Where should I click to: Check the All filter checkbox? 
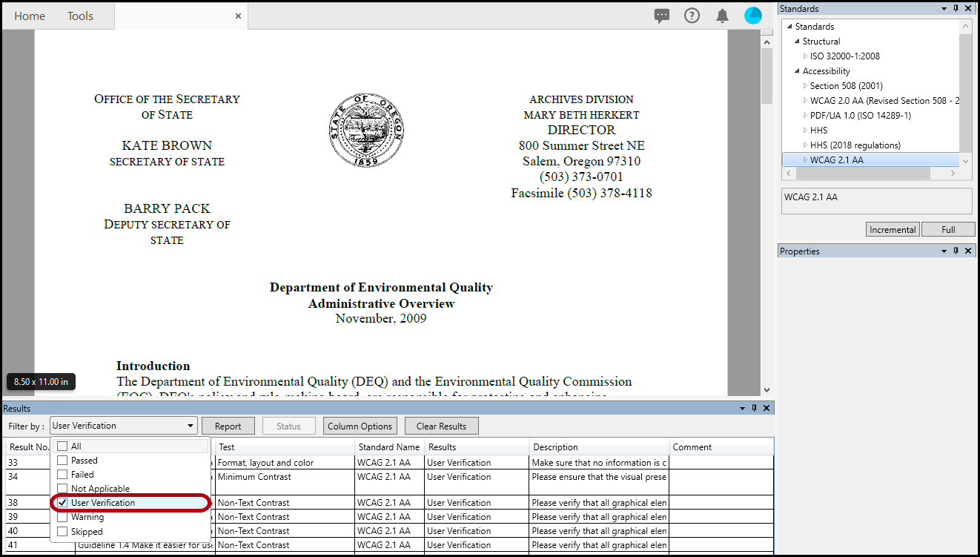pyautogui.click(x=62, y=446)
